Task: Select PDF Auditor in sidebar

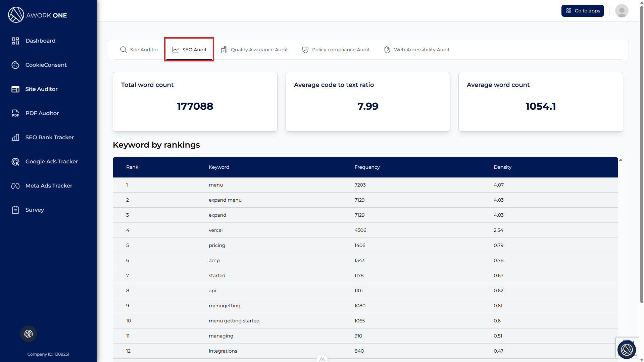Action: tap(42, 113)
